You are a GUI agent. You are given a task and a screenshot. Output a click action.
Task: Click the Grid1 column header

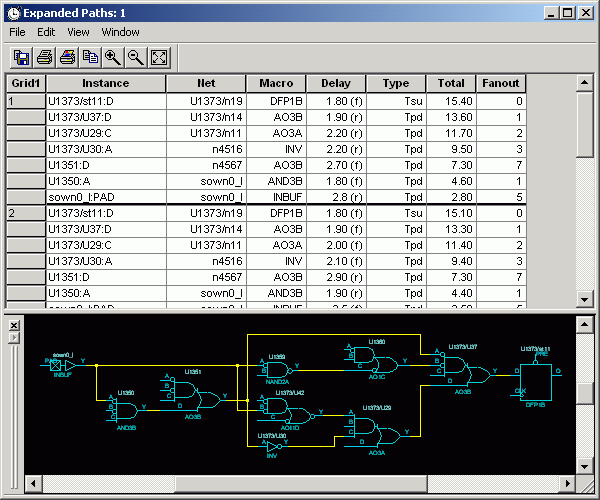pos(26,83)
